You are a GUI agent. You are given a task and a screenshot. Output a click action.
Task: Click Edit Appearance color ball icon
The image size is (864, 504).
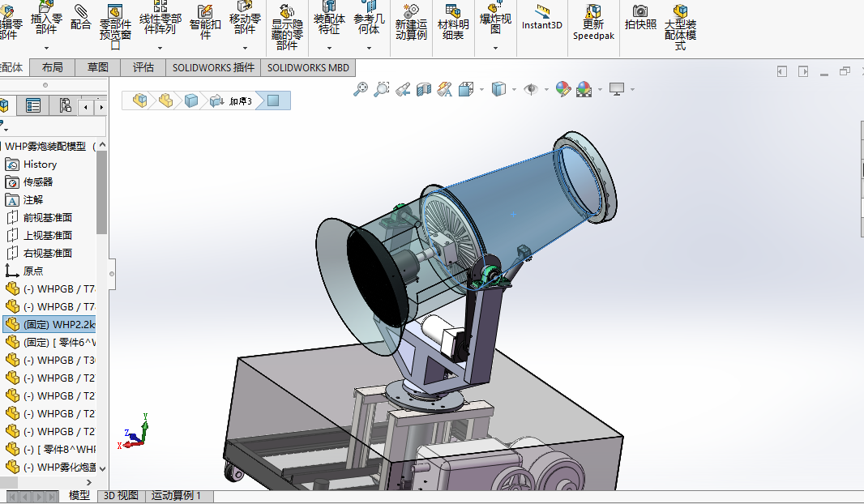(563, 89)
